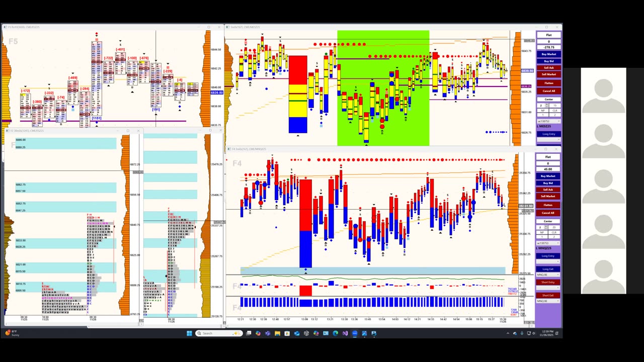Open dropdown under Long Entry in MNQZ25 panel
This screenshot has width=644, height=362.
tap(548, 262)
